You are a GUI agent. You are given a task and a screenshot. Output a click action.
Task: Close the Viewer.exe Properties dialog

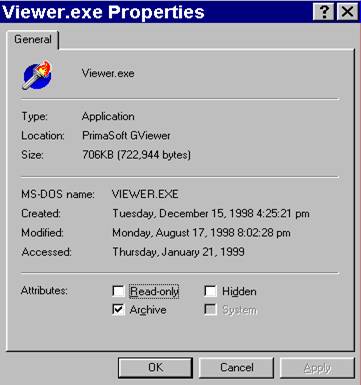click(347, 13)
